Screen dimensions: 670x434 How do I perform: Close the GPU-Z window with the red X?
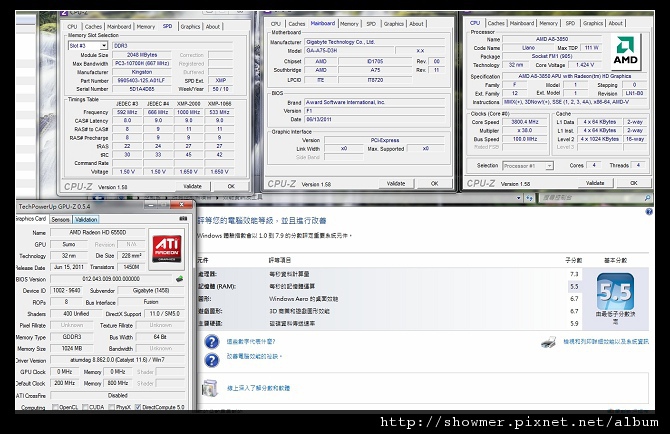click(x=182, y=205)
